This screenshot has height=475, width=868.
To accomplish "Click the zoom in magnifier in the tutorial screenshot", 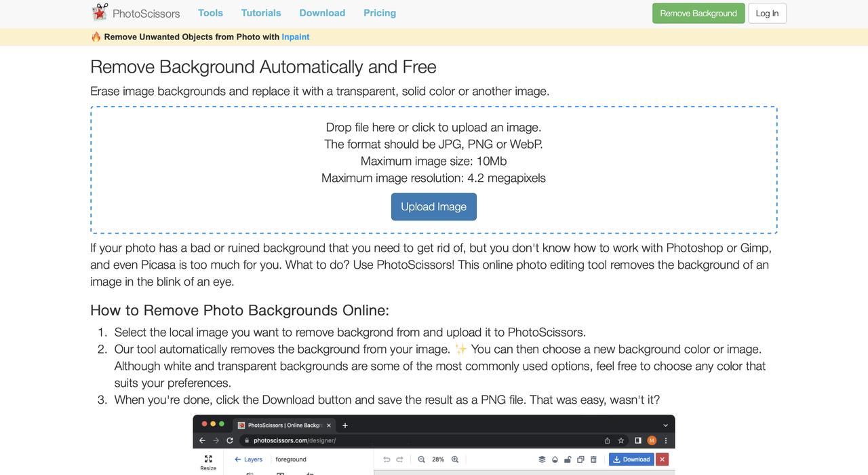I will tap(455, 459).
